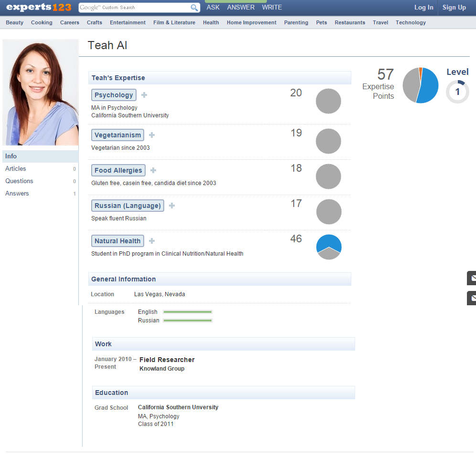Click the Natural Health expertise tag
This screenshot has width=476, height=466.
coord(117,241)
